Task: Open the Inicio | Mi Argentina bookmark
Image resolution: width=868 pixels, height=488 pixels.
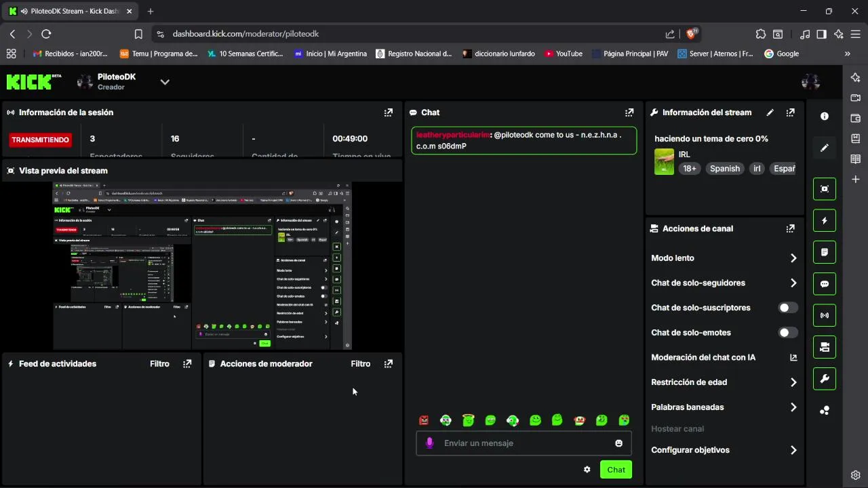Action: click(330, 54)
